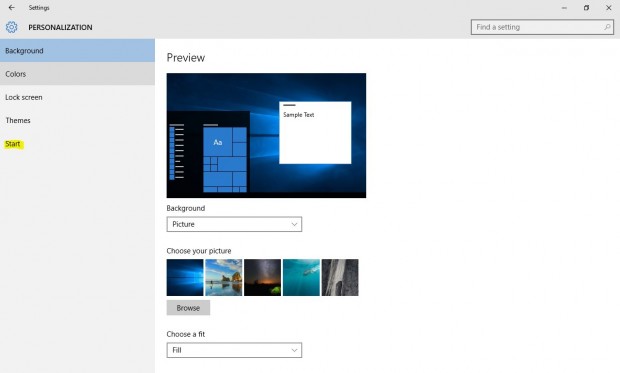The width and height of the screenshot is (620, 373).
Task: Click the Personalization gear icon
Action: coord(11,27)
